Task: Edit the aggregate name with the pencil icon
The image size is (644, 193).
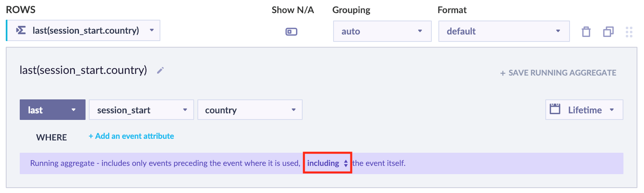Action: (x=161, y=71)
